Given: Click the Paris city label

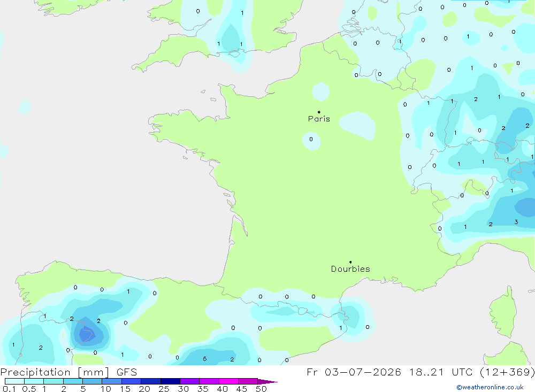Looking at the screenshot, I should 319,119.
